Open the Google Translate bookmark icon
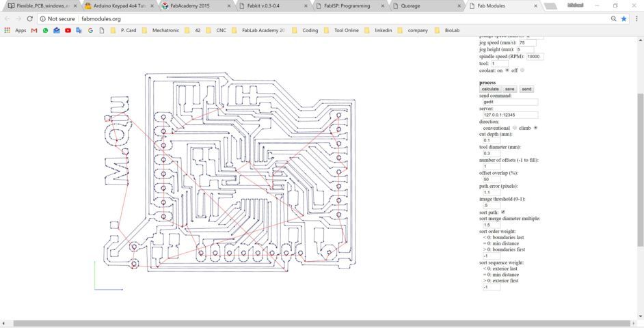Image resolution: width=644 pixels, height=328 pixels. [x=79, y=30]
